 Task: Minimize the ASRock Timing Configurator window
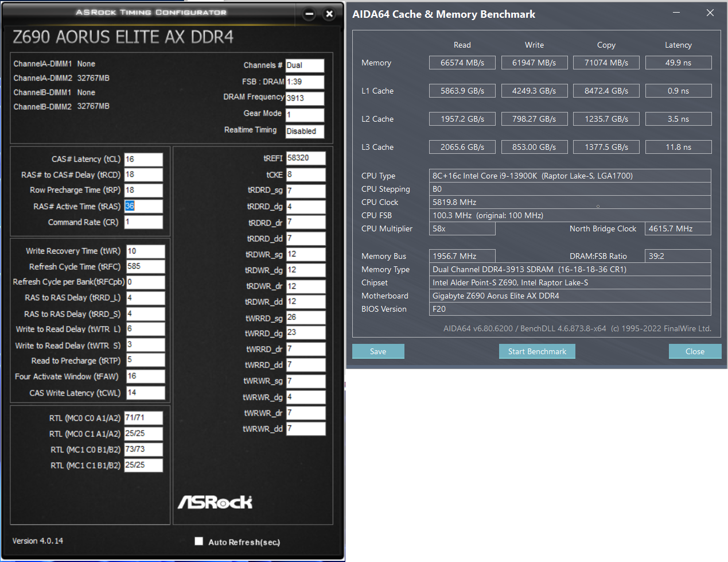click(309, 14)
